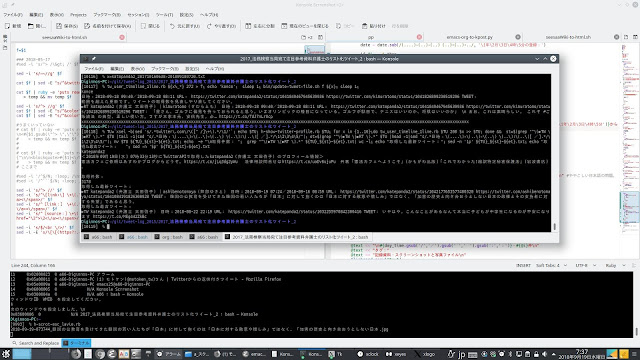The width and height of the screenshot is (640, 360).
Task: Switch to emacs task in taskbar
Action: [254, 354]
